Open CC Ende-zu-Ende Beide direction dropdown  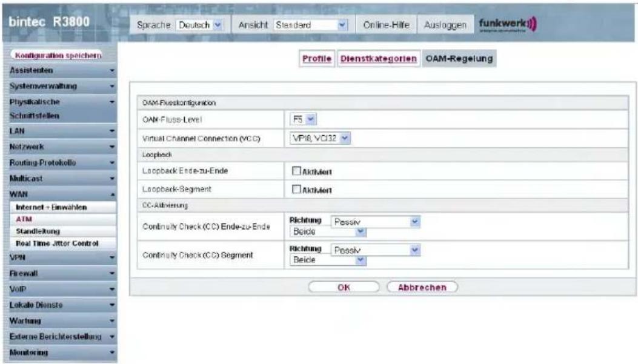pos(328,231)
